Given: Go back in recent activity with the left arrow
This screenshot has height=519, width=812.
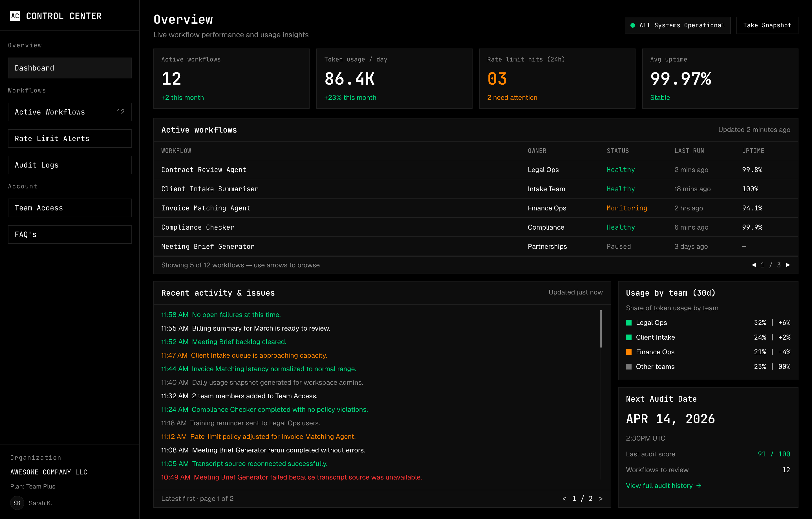Looking at the screenshot, I should [564, 498].
